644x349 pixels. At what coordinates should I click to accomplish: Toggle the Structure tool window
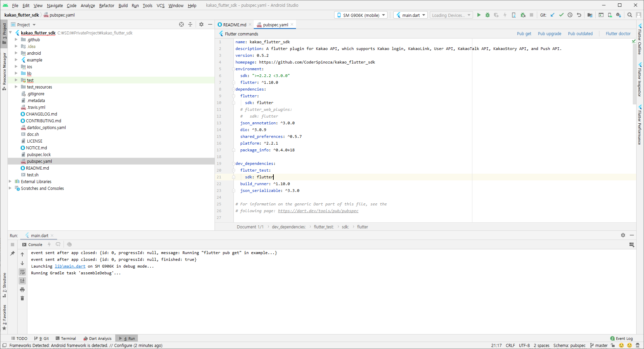(4, 285)
